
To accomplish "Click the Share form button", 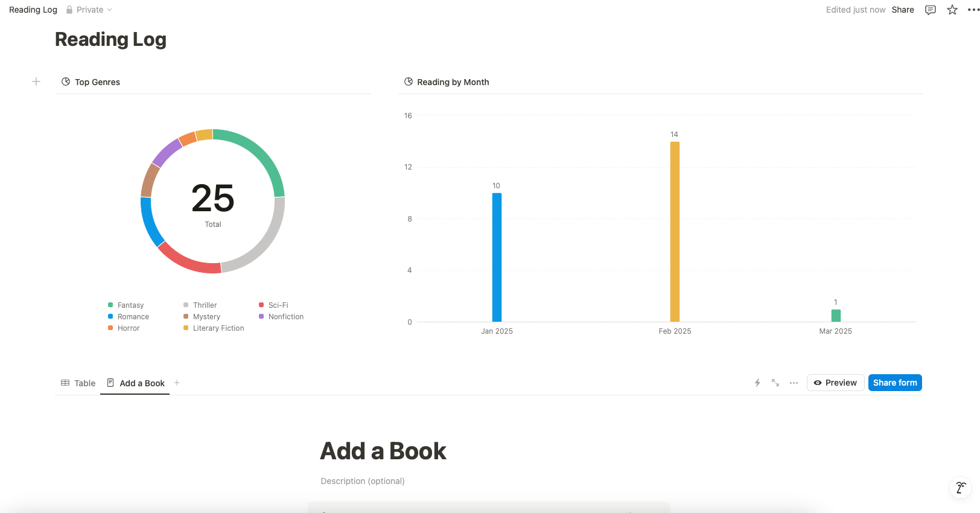I will coord(895,383).
